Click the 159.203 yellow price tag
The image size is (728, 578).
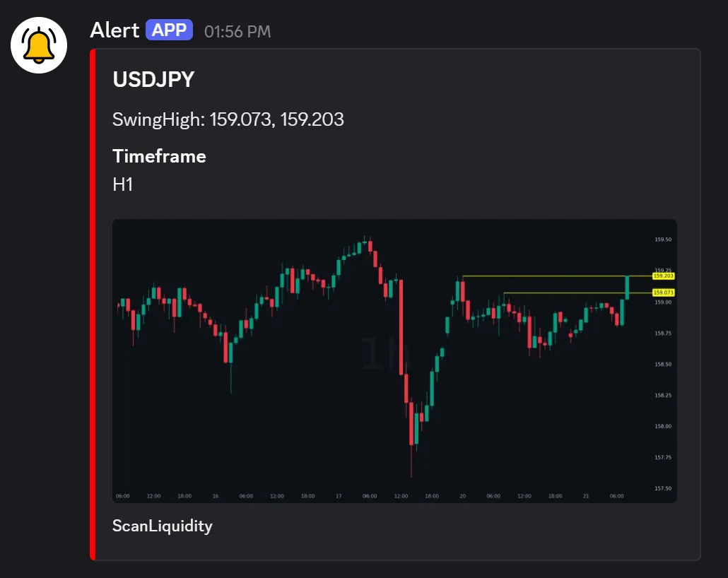coord(663,276)
